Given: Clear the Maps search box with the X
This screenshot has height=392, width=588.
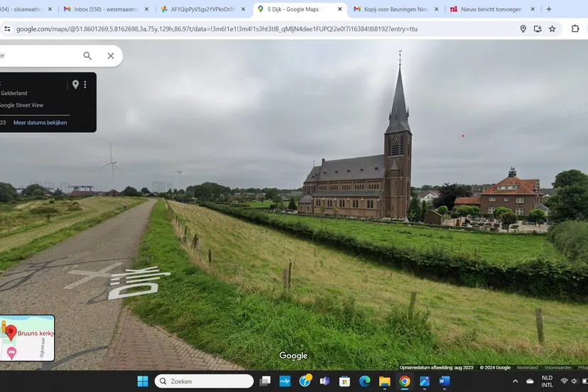Looking at the screenshot, I should [111, 56].
